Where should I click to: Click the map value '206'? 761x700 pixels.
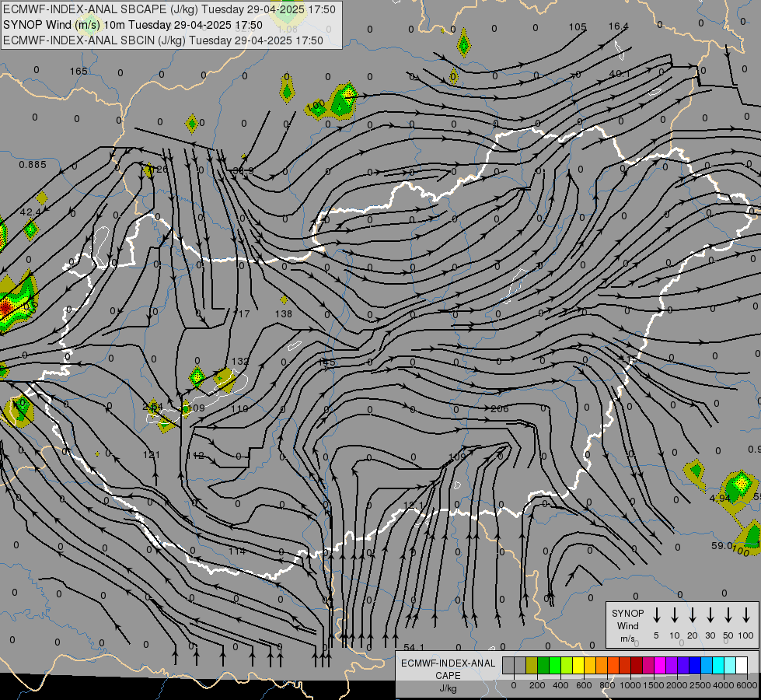499,409
